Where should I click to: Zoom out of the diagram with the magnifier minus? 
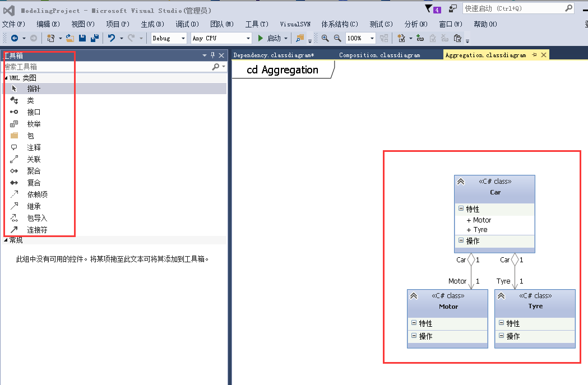337,38
